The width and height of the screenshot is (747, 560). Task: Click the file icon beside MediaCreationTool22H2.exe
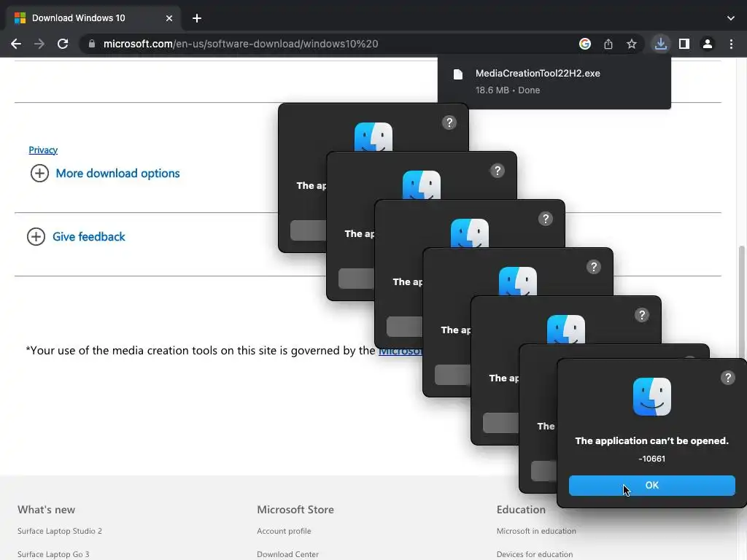tap(458, 74)
